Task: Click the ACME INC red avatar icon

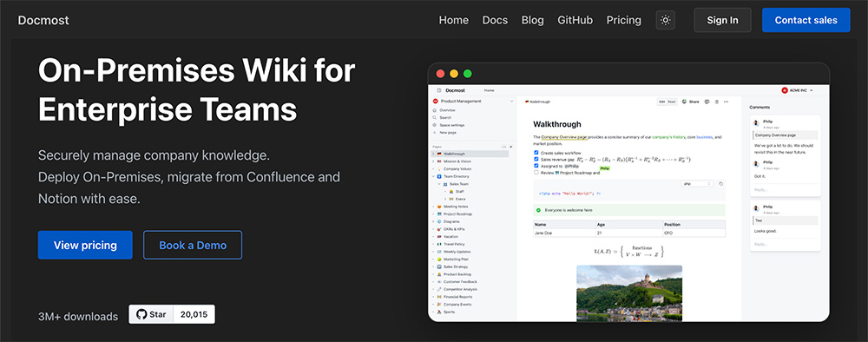Action: 785,90
